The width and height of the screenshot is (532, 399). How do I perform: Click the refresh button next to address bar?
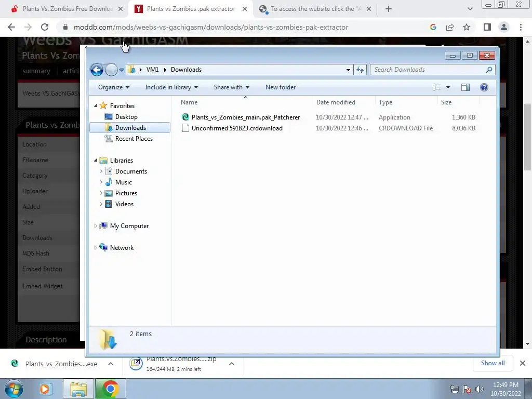pyautogui.click(x=360, y=70)
